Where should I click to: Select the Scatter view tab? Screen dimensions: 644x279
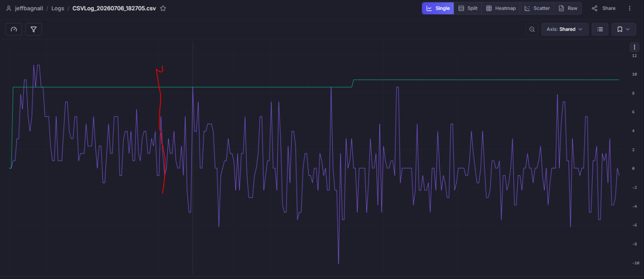coord(537,8)
